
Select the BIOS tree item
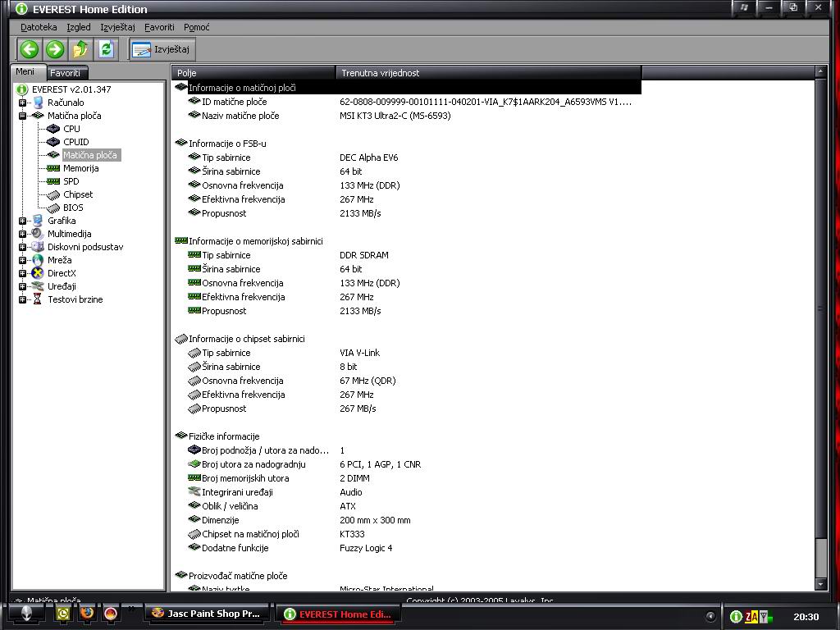tap(73, 208)
